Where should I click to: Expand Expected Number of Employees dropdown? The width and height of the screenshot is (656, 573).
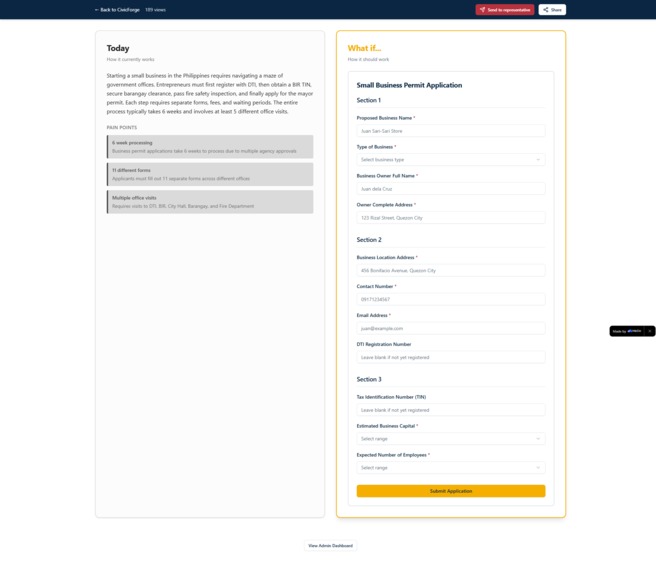point(451,468)
